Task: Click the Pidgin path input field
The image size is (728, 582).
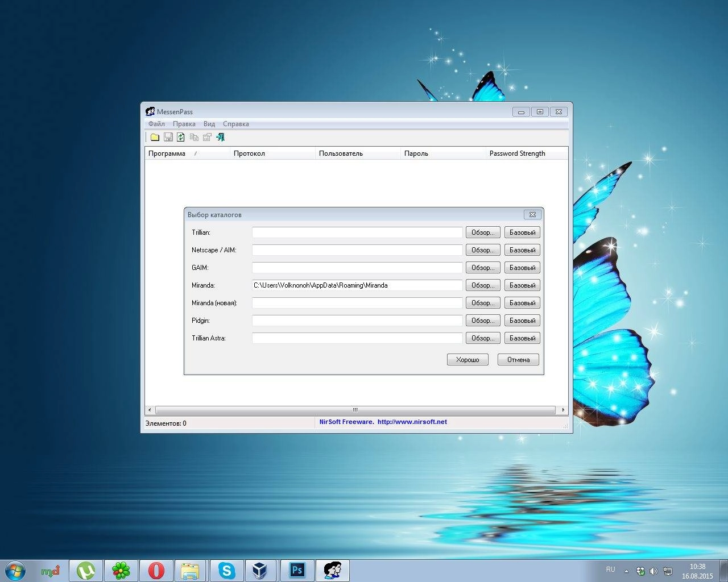Action: coord(357,321)
